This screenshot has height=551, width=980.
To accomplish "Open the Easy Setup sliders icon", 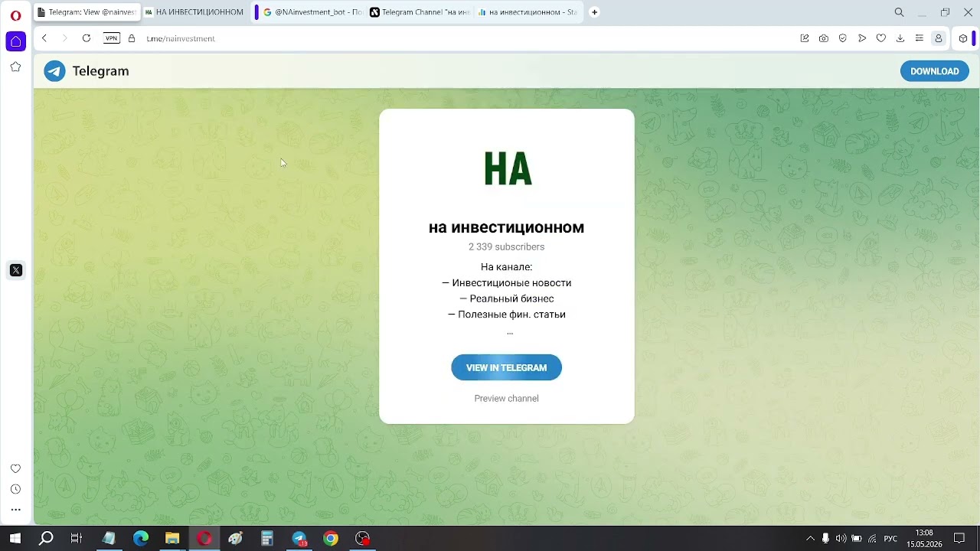I will click(x=920, y=38).
